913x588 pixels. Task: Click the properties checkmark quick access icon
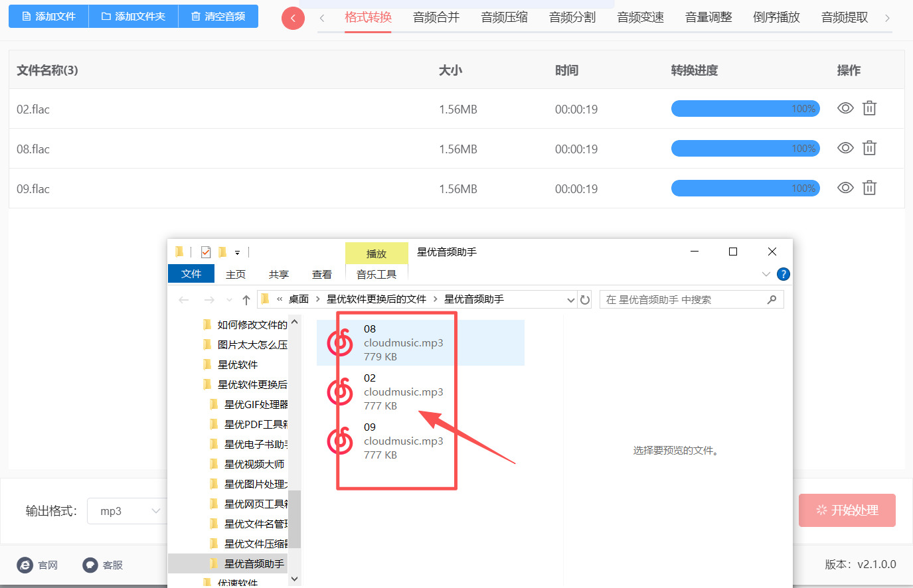pyautogui.click(x=206, y=252)
